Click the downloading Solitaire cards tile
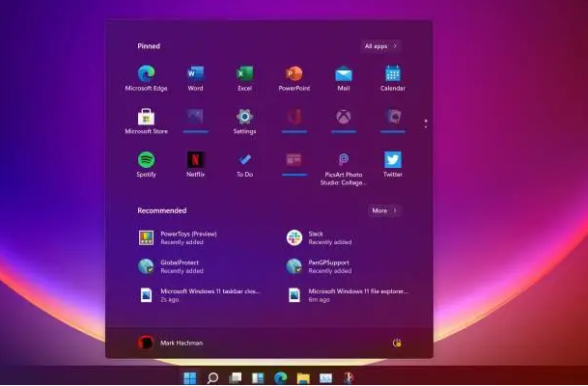 pyautogui.click(x=393, y=121)
